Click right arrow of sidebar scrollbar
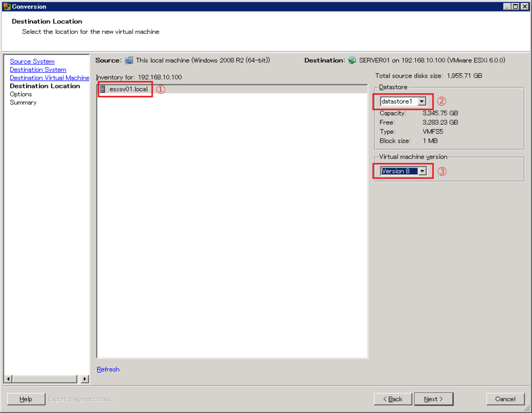The height and width of the screenshot is (413, 532). tap(85, 379)
